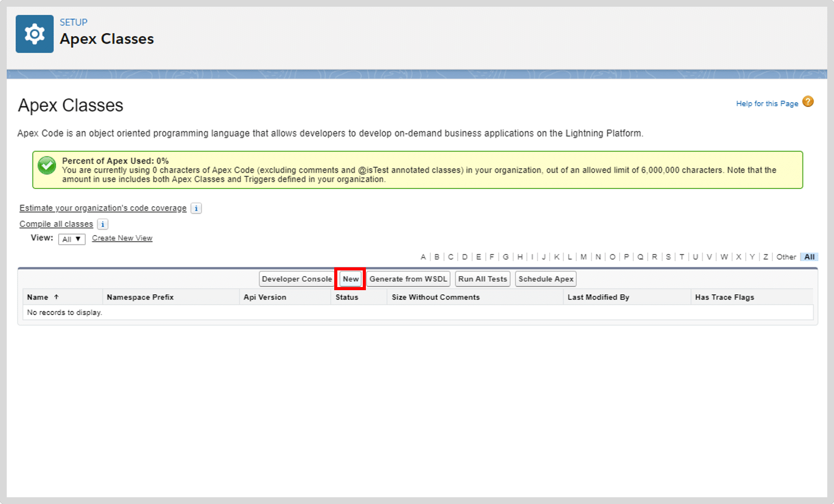Screen dimensions: 834x504
Task: Click Has Trace Flags column header
Action: (x=724, y=297)
